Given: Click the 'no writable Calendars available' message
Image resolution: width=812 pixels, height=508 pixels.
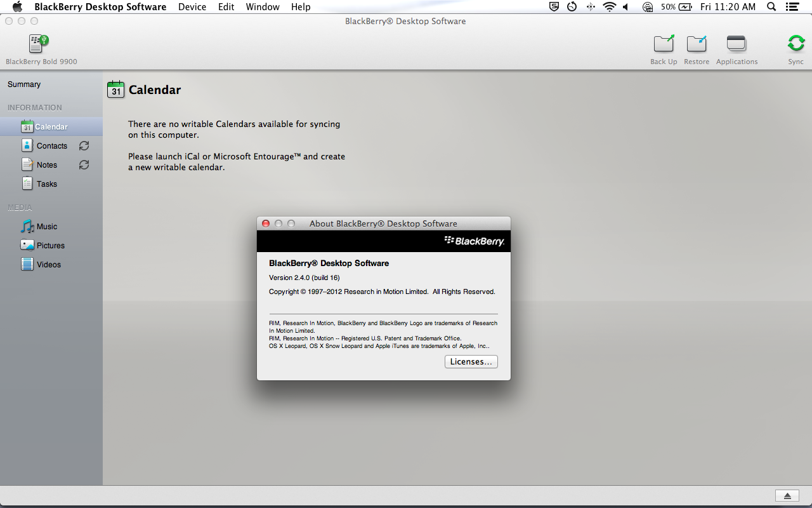Looking at the screenshot, I should pos(234,130).
